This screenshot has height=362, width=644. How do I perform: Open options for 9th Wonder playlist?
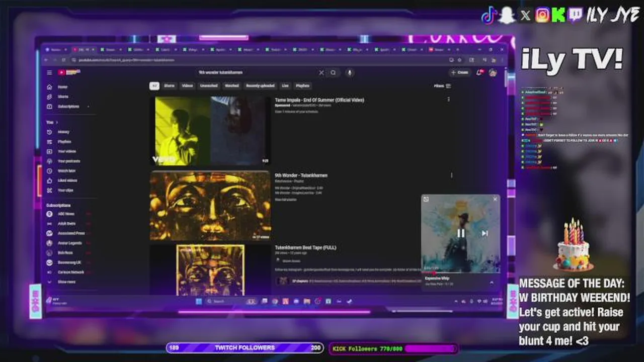pos(451,175)
